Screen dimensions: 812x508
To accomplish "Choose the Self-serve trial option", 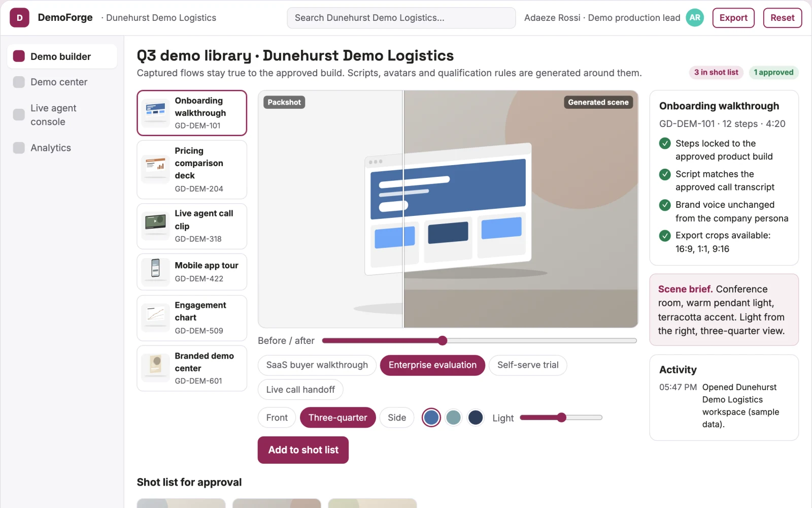I will [528, 365].
